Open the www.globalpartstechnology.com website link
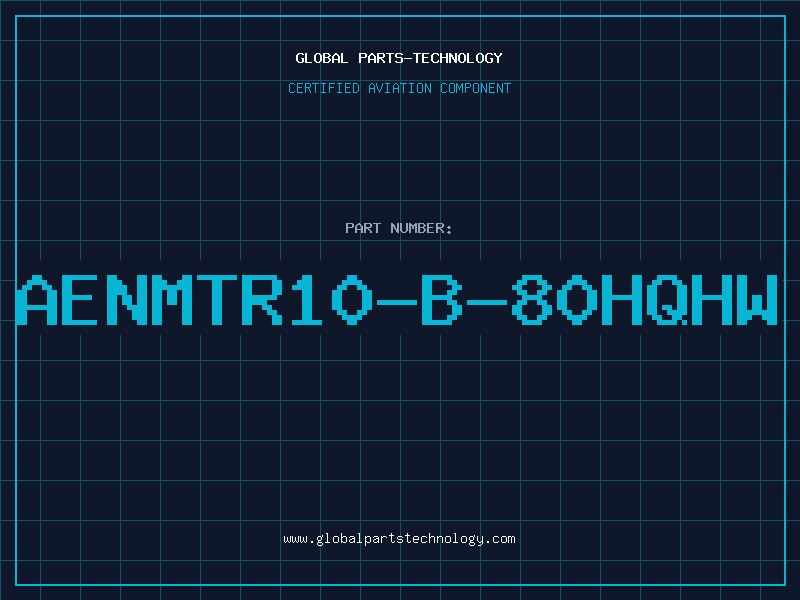The image size is (800, 600). (399, 539)
